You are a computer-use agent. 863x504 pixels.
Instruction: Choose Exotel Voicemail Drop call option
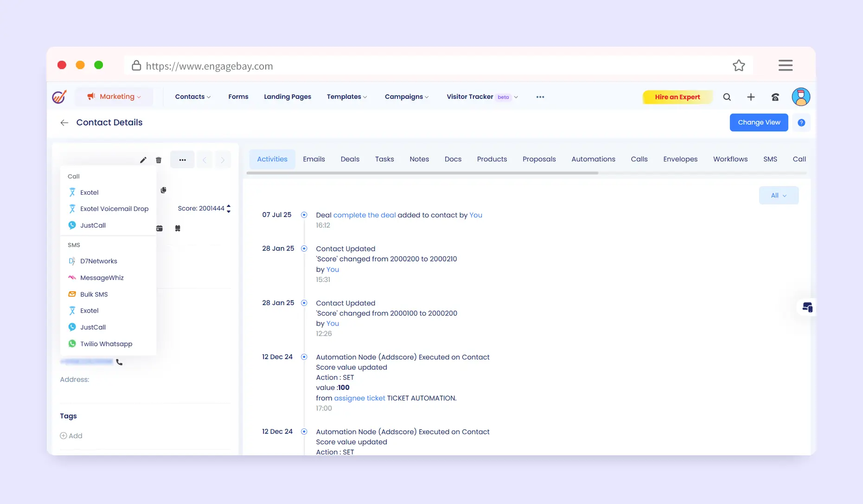coord(114,209)
